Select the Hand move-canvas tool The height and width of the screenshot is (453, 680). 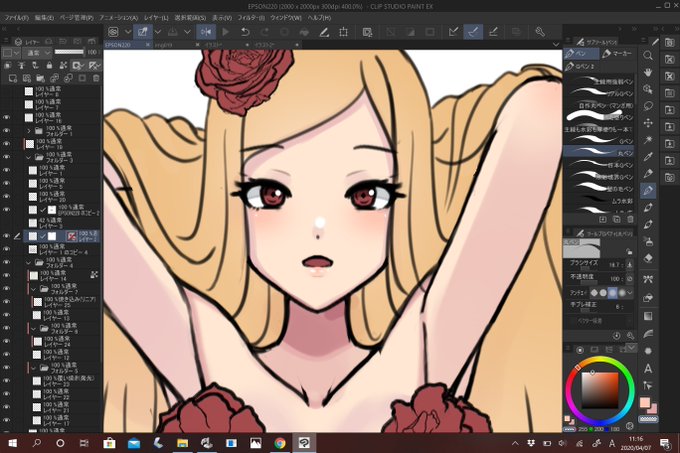coord(648,72)
